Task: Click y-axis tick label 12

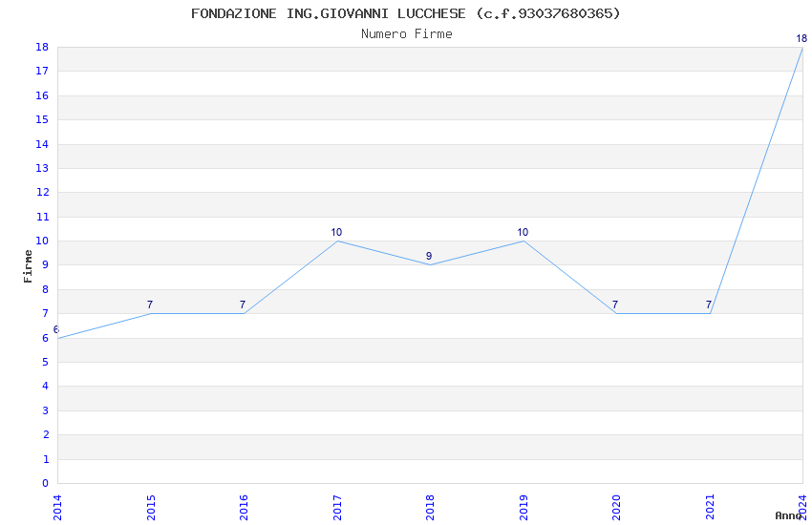Action: tap(42, 193)
